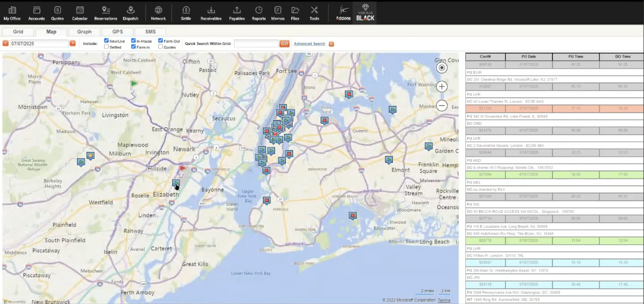The width and height of the screenshot is (644, 304).
Task: Open the Dispatch module
Action: point(130,13)
